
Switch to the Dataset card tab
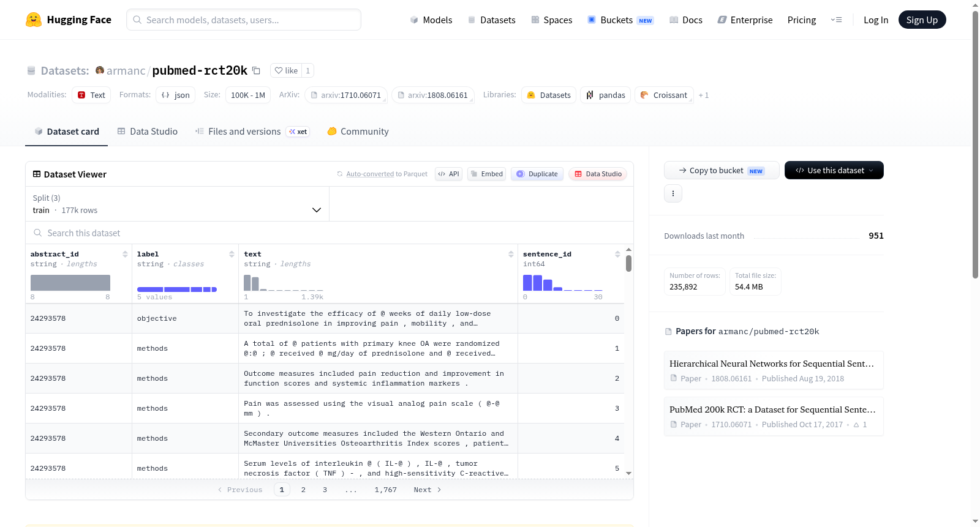coord(66,132)
